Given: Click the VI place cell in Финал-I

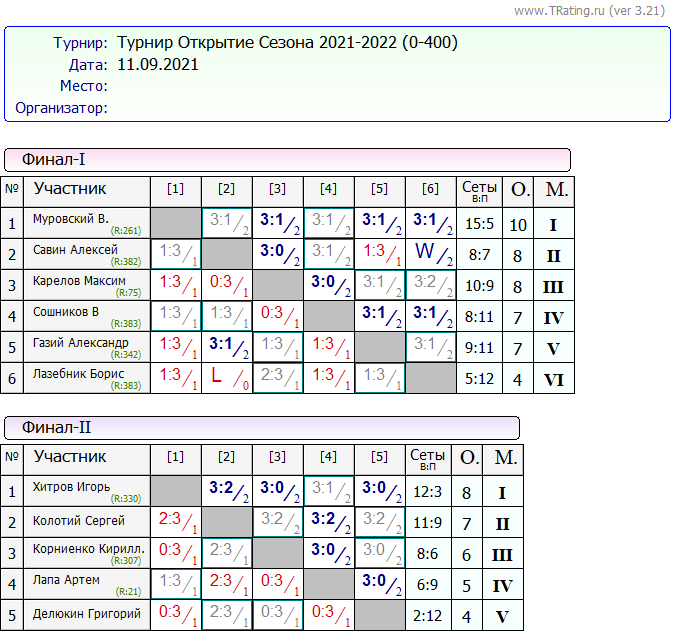Looking at the screenshot, I should tap(553, 379).
